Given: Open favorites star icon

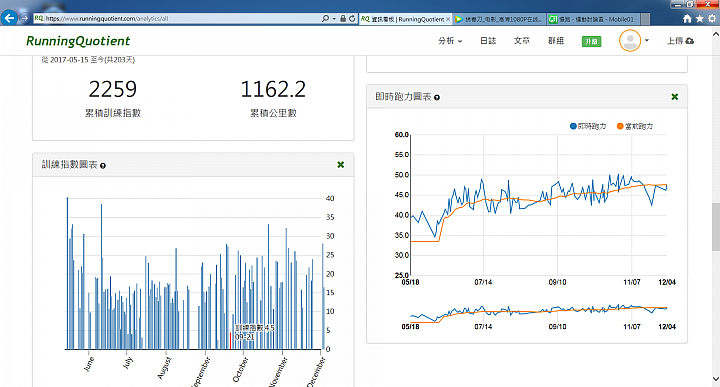Looking at the screenshot, I should pyautogui.click(x=699, y=19).
